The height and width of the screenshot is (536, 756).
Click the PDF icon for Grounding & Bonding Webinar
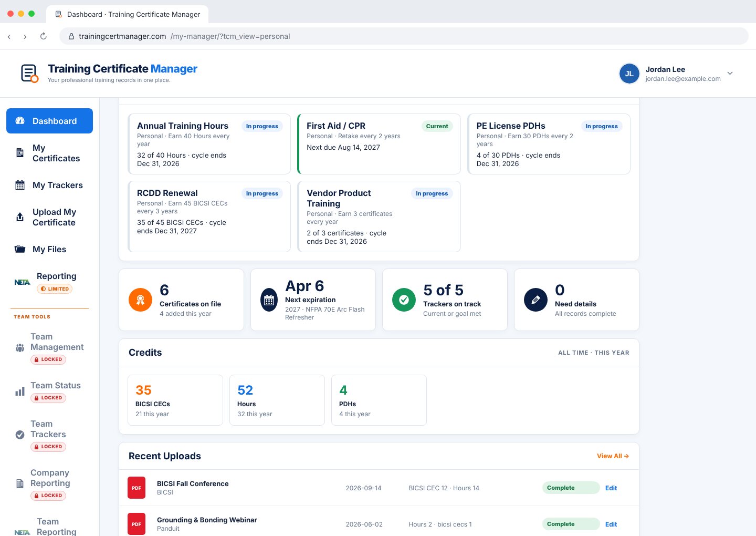tap(136, 524)
